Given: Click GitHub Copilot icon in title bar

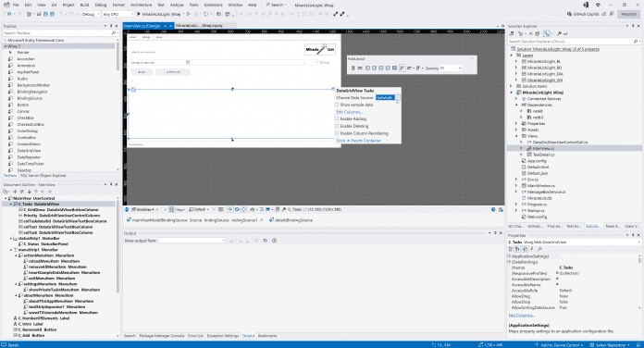Looking at the screenshot, I should [569, 14].
